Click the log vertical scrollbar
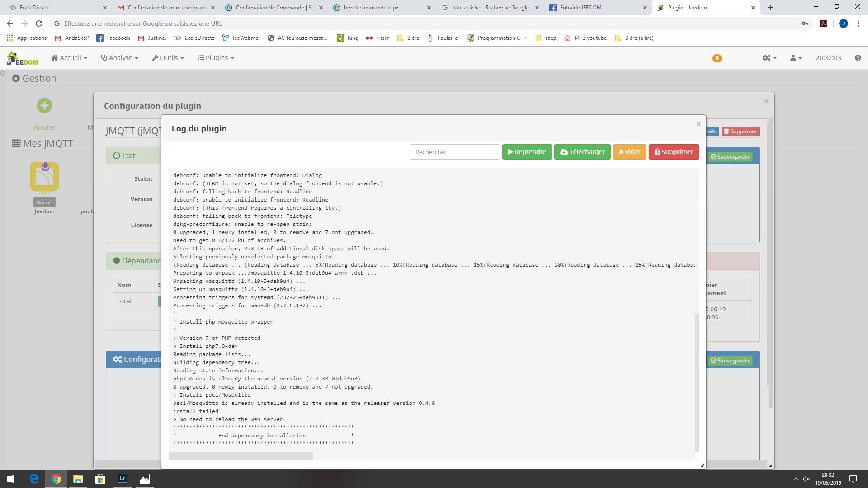Screen dimensions: 868x488 click(x=697, y=382)
